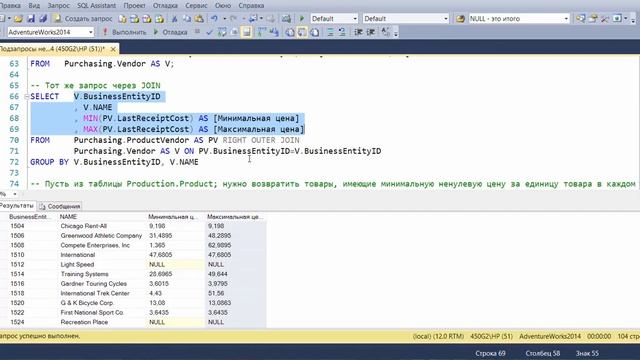Click 'GROUP BY' on line 72
The width and height of the screenshot is (640, 360).
(x=49, y=162)
